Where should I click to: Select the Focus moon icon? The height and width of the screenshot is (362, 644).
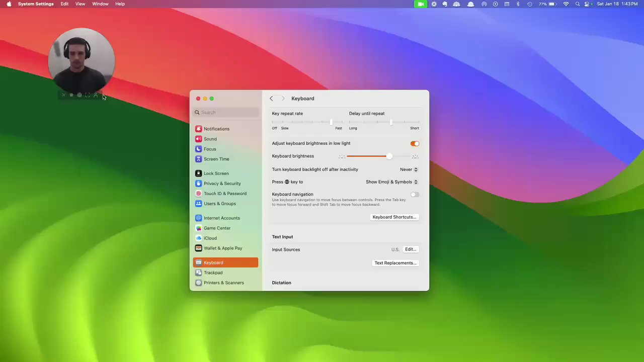tap(199, 149)
